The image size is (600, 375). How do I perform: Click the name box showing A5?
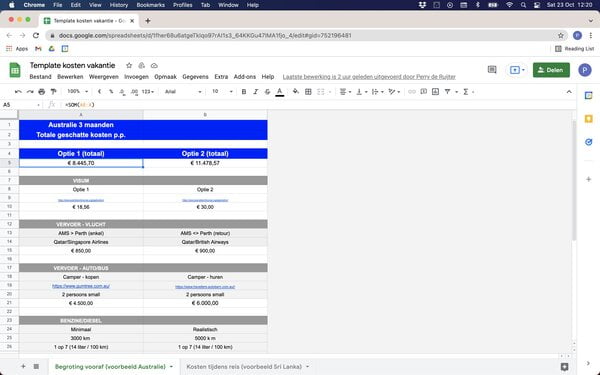click(21, 104)
